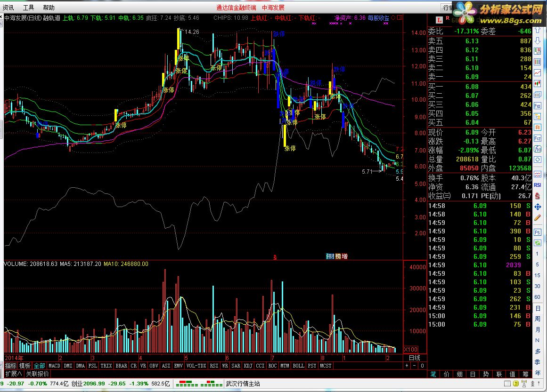
Task: Select the KDJ indicator tab
Action: 248,366
